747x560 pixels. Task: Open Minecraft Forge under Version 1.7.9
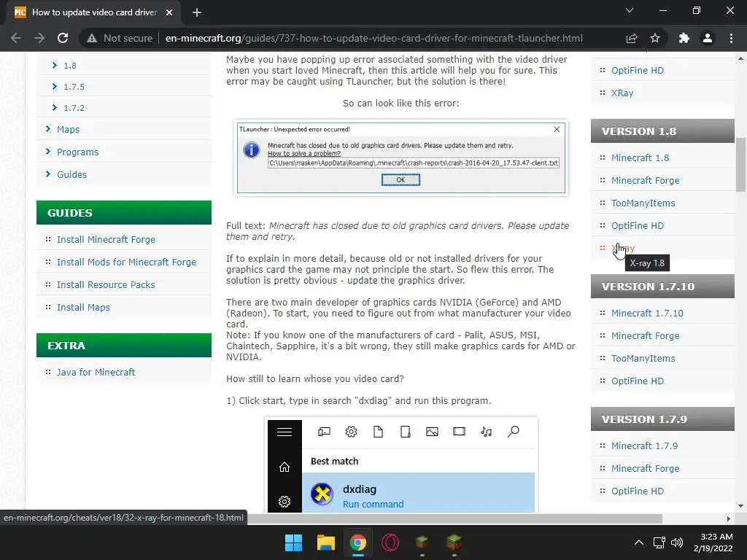[645, 468]
